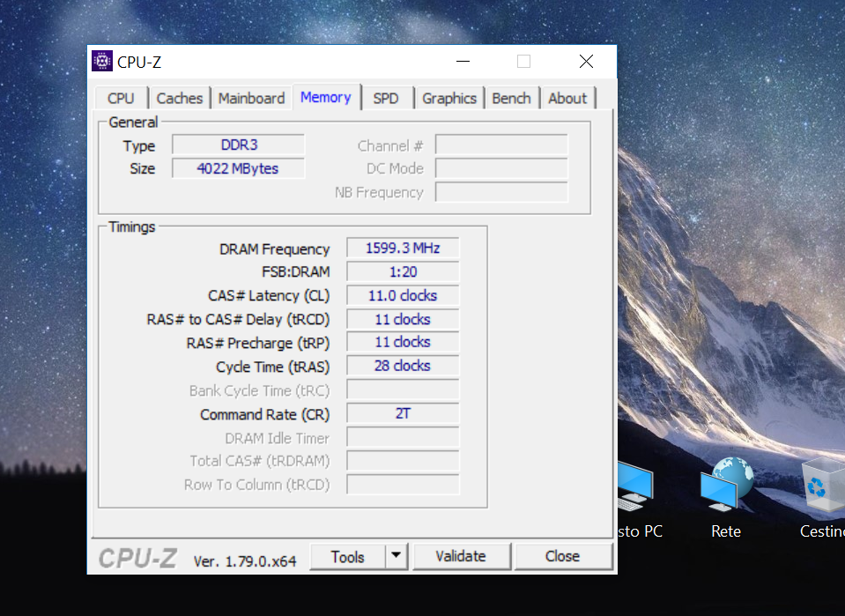Click the "RAS# Precharge (tRP)" label
The height and width of the screenshot is (616, 845).
[x=258, y=344]
